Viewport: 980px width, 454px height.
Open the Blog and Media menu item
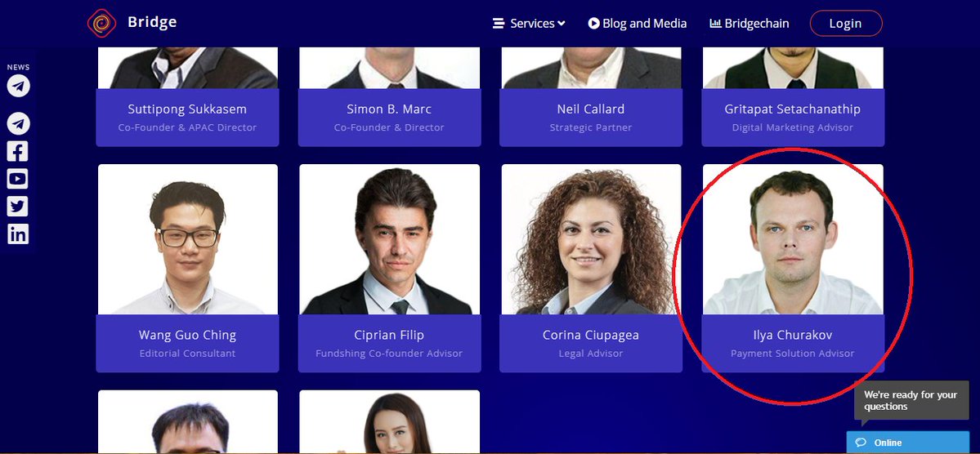(638, 23)
